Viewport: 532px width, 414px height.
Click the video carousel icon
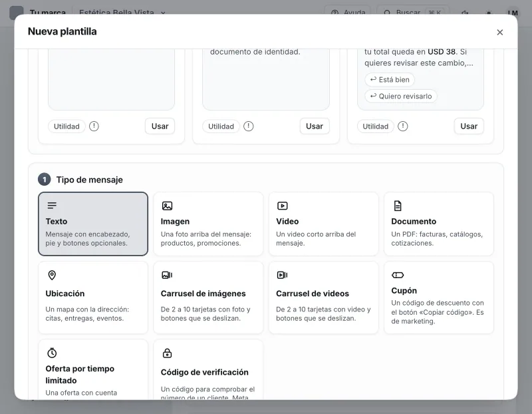coord(282,275)
